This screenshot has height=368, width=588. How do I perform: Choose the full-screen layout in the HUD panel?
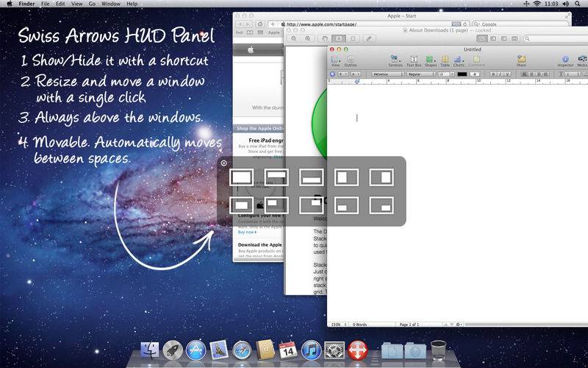click(x=241, y=177)
